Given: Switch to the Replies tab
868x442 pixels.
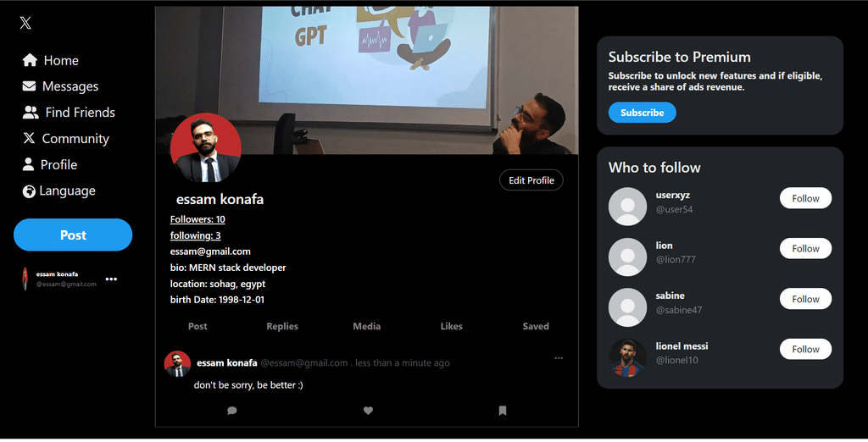Looking at the screenshot, I should coord(282,326).
